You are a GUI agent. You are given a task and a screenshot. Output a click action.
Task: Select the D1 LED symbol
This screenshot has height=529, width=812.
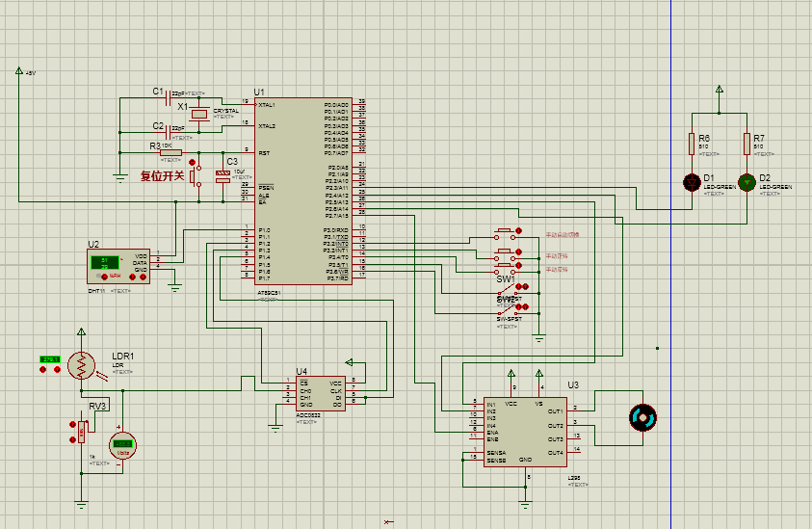coord(692,181)
